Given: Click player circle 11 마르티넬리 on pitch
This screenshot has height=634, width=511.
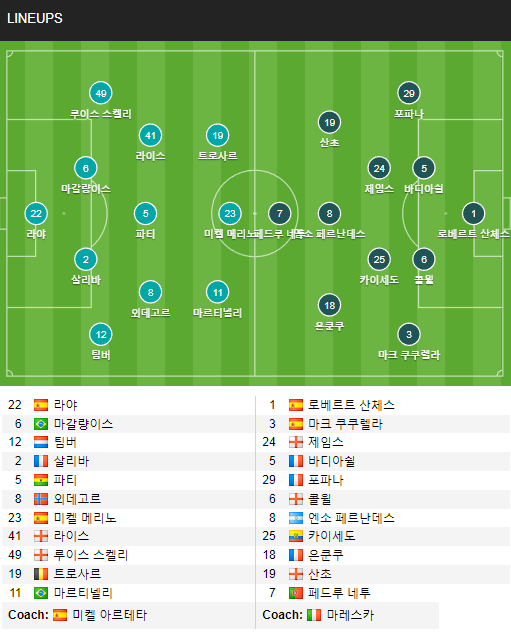Looking at the screenshot, I should coord(217,292).
